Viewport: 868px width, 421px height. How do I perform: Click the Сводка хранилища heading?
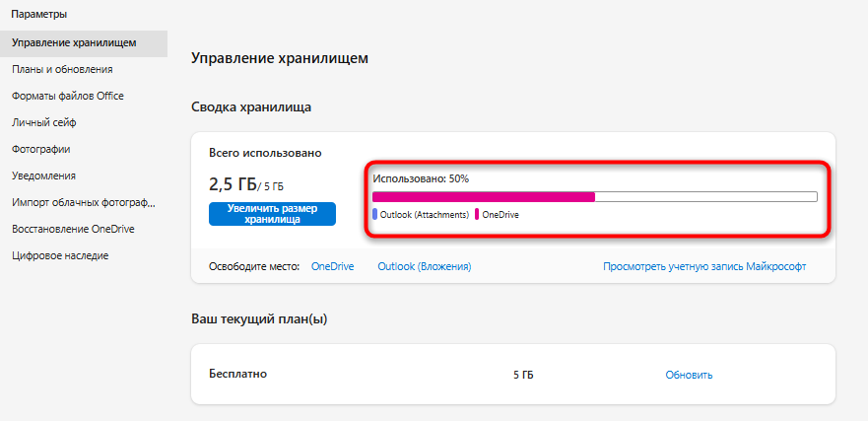coord(251,106)
